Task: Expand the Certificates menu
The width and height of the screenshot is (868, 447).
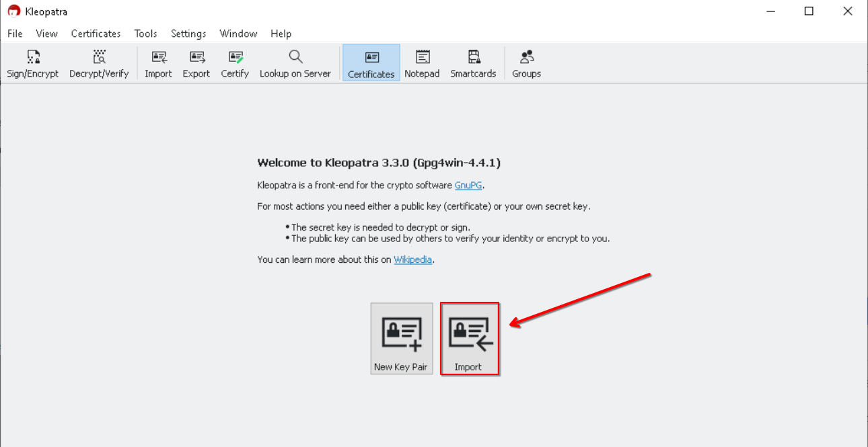Action: pyautogui.click(x=96, y=34)
